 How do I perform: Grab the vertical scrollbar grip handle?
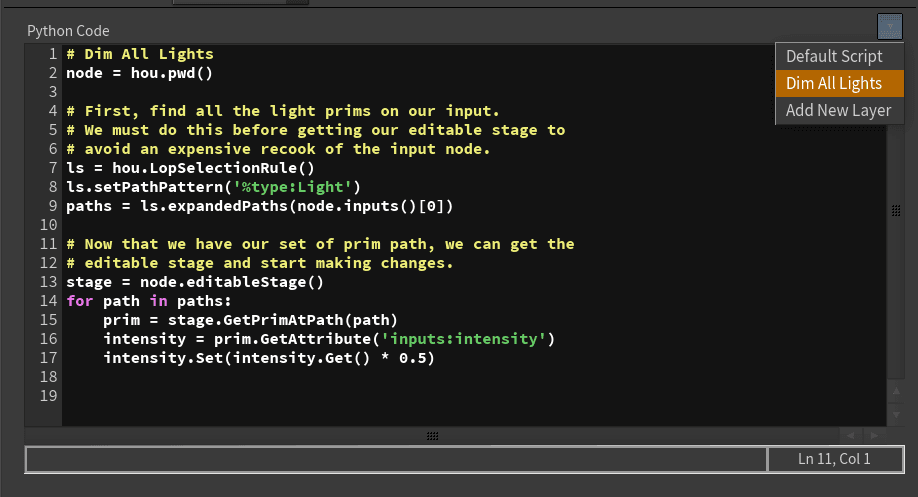tap(896, 210)
